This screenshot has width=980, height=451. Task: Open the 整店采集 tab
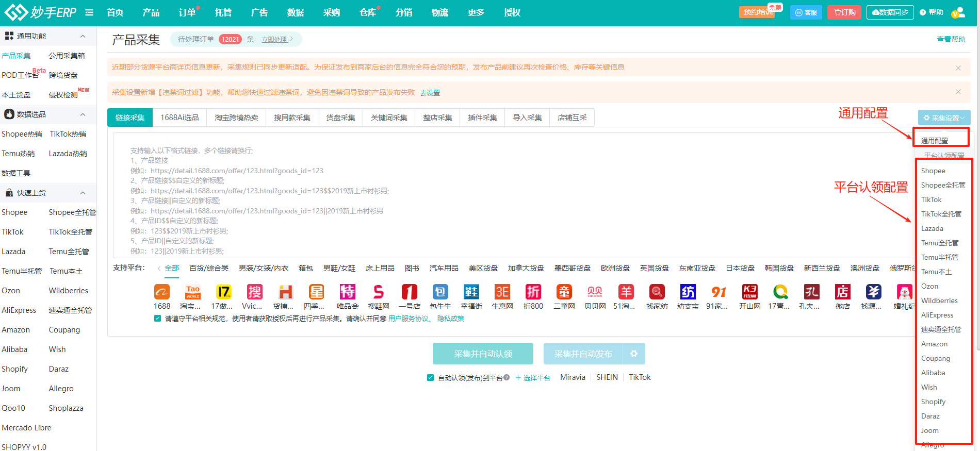point(437,118)
